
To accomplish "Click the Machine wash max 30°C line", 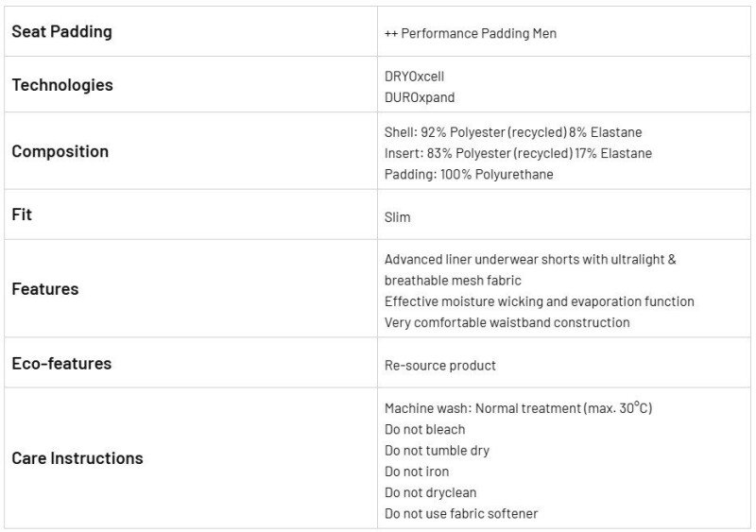I will pyautogui.click(x=518, y=407).
